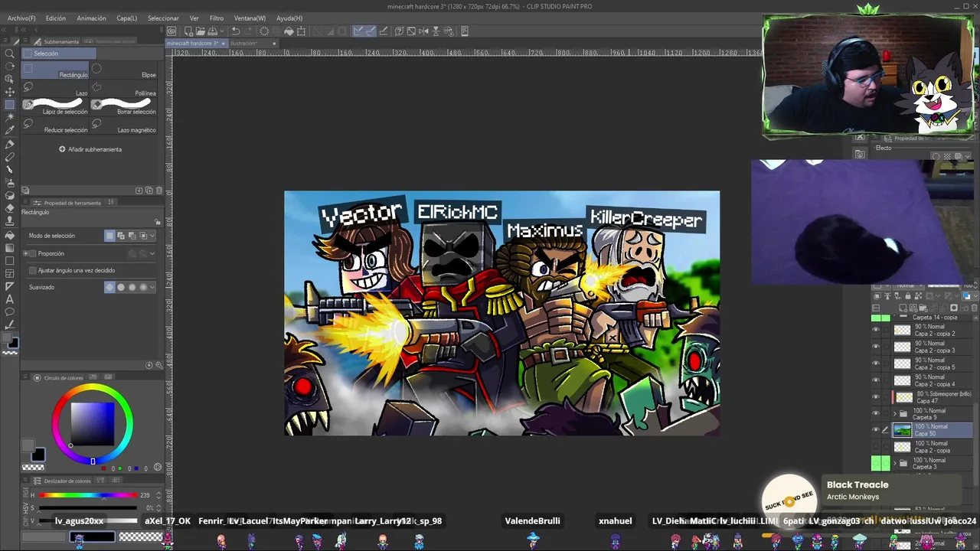This screenshot has height=551, width=980.
Task: Hide the Carpeta 9 folder layer
Action: point(876,413)
